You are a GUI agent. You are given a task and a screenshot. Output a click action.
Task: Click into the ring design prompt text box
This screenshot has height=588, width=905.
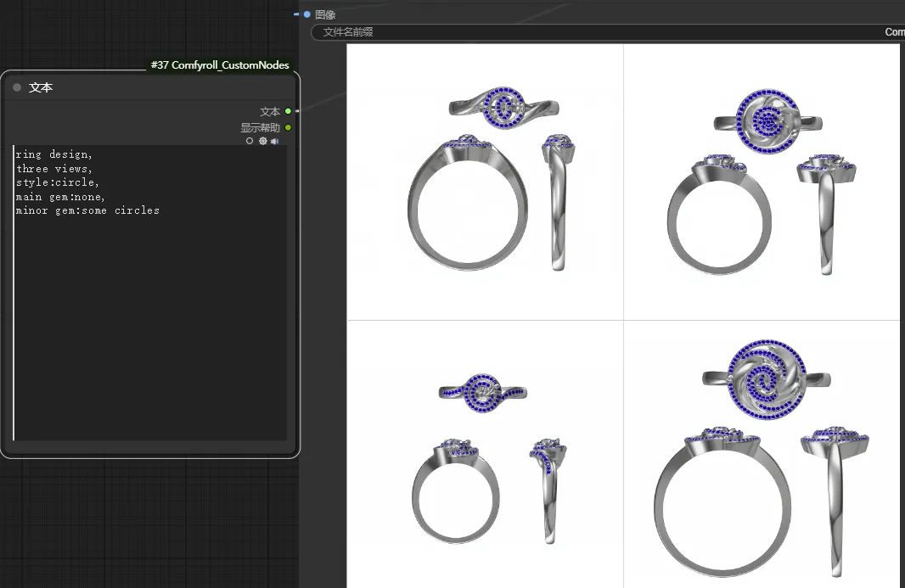[150, 293]
